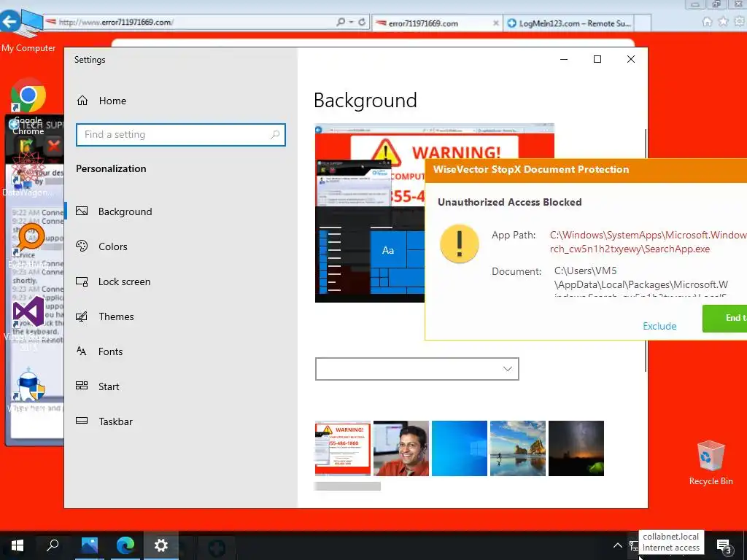
Task: Click the browser tools gear icon
Action: (x=740, y=21)
